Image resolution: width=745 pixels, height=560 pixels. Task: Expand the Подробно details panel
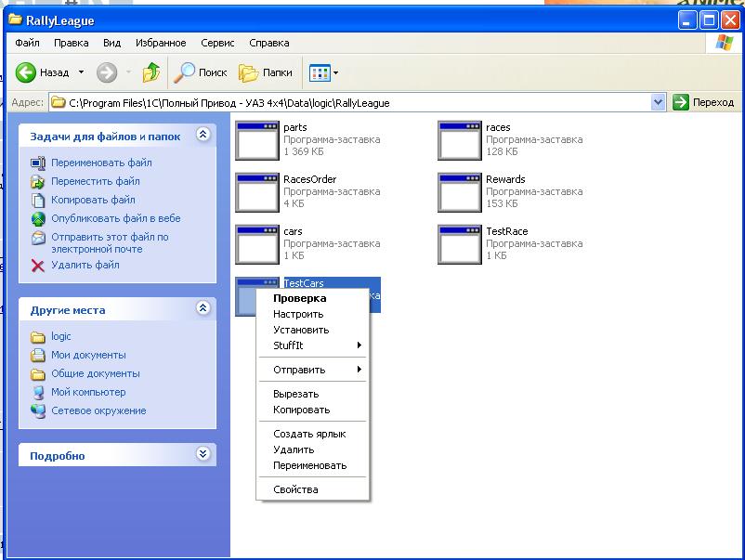[203, 454]
